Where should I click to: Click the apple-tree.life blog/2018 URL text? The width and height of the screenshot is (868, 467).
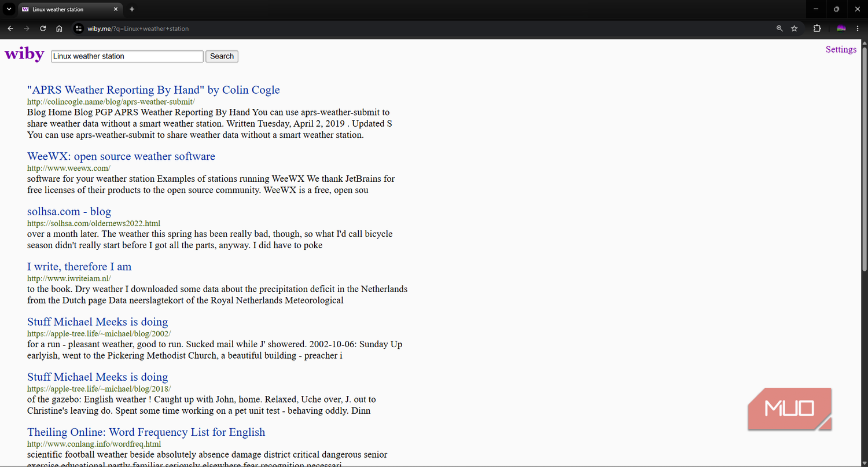pos(99,389)
